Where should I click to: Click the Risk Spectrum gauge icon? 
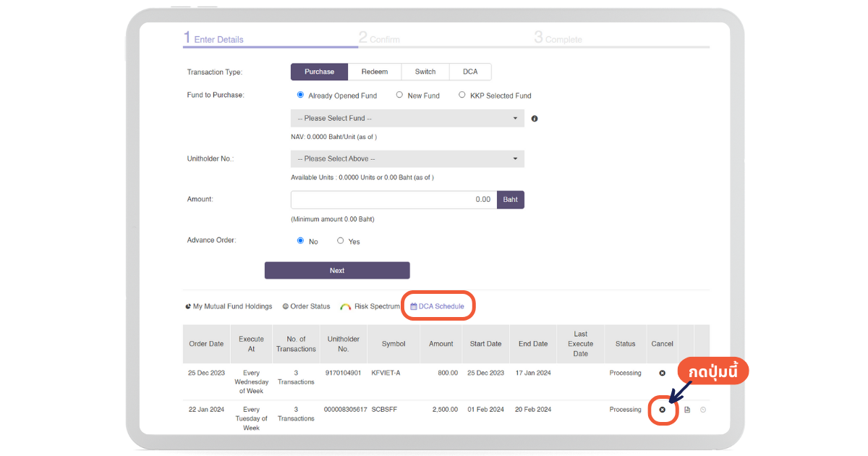(346, 307)
